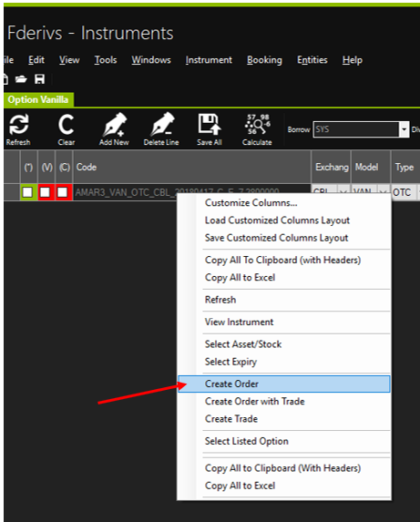The height and width of the screenshot is (522, 420).
Task: Choose Load Customized Columns Layout
Action: 277,220
